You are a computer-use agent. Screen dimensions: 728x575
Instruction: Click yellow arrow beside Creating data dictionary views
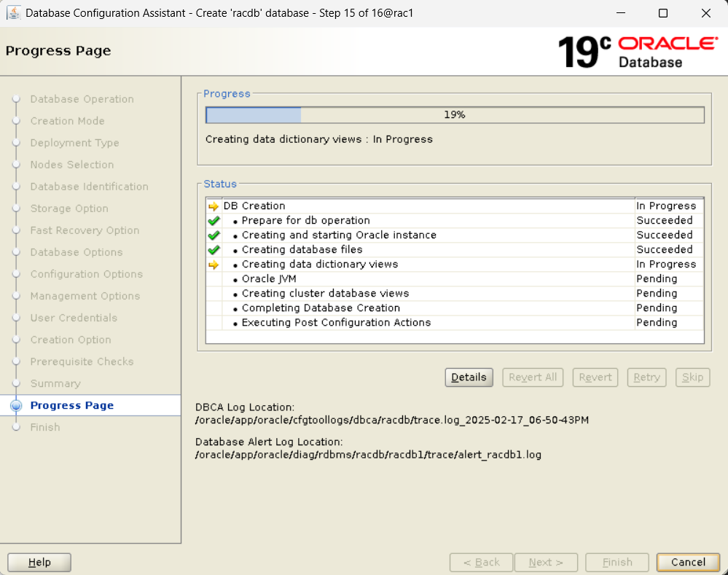[x=214, y=265]
